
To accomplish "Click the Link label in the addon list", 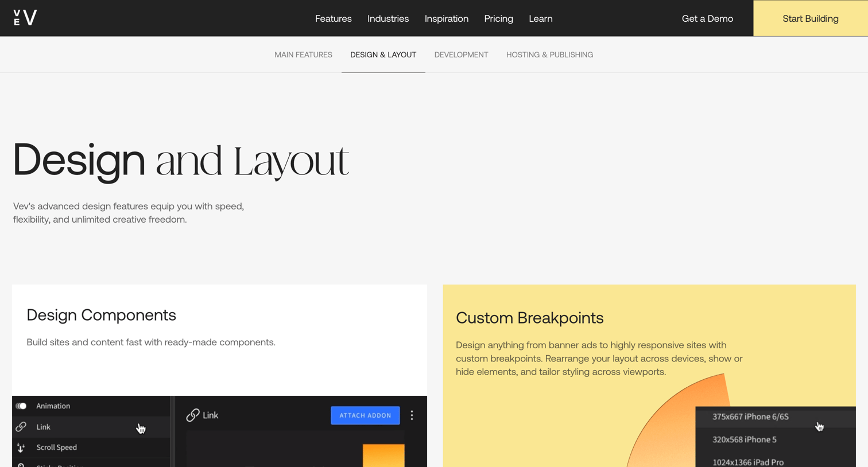I will coord(43,427).
